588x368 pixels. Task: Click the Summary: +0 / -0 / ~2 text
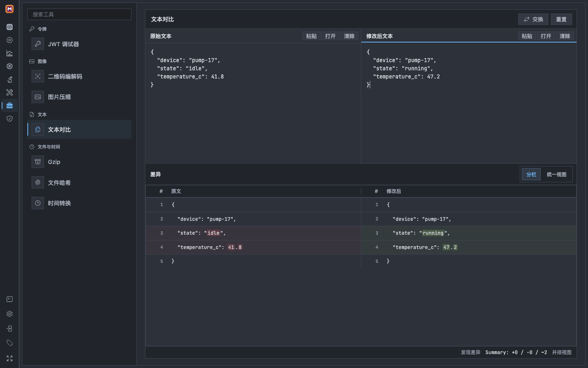[x=516, y=352]
